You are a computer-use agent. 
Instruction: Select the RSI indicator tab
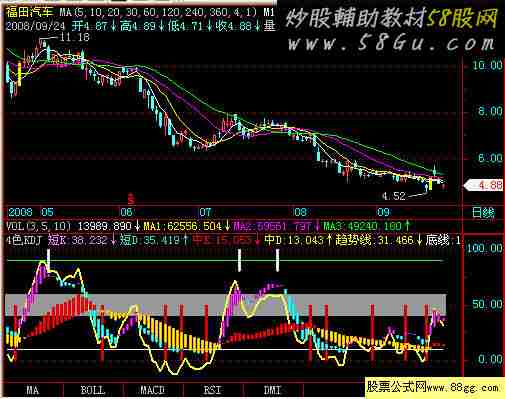click(213, 390)
